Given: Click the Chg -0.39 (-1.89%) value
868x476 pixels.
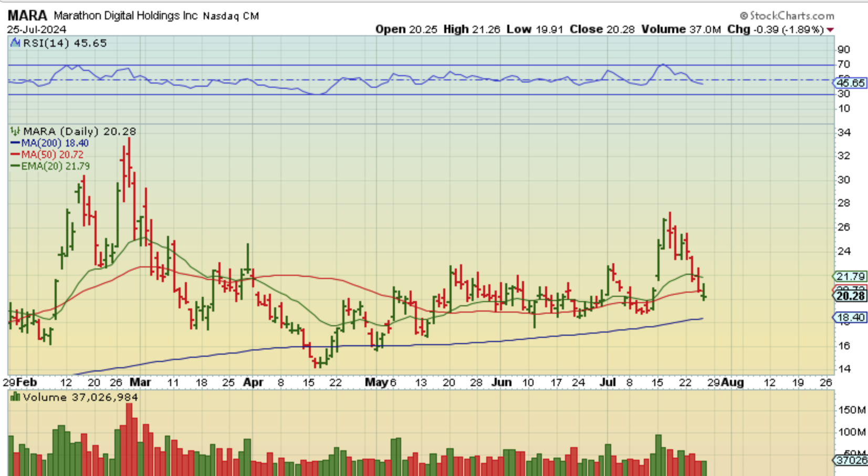Looking at the screenshot, I should click(x=776, y=29).
